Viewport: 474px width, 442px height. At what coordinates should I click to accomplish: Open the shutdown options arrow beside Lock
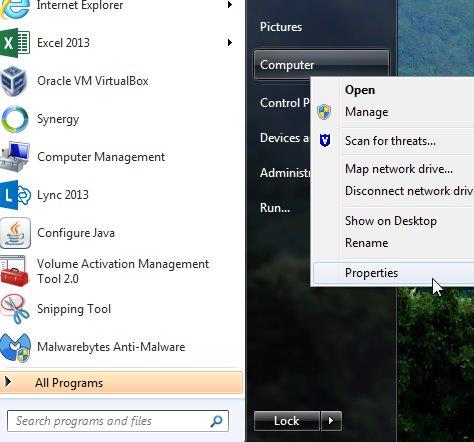click(331, 421)
